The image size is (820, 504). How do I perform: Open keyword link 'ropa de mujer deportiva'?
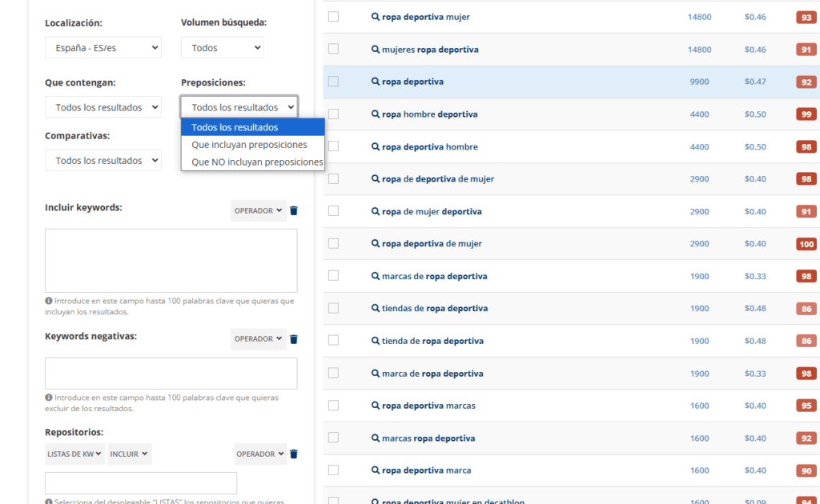click(x=432, y=212)
